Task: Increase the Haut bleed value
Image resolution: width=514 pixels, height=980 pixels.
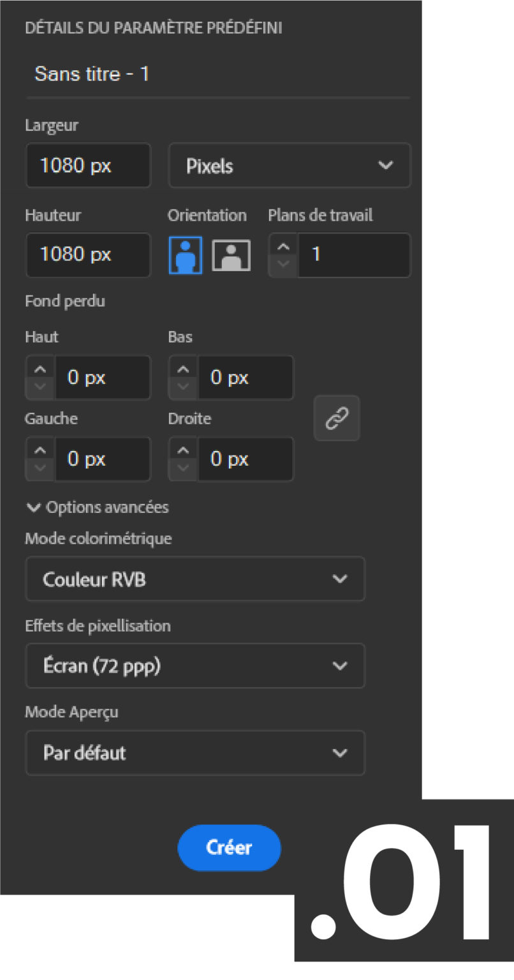Action: point(40,369)
